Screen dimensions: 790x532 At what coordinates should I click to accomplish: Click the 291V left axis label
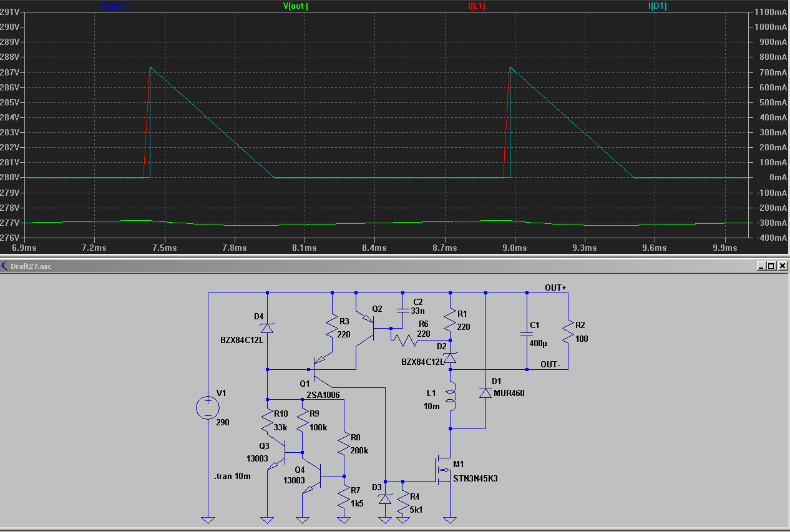9,12
